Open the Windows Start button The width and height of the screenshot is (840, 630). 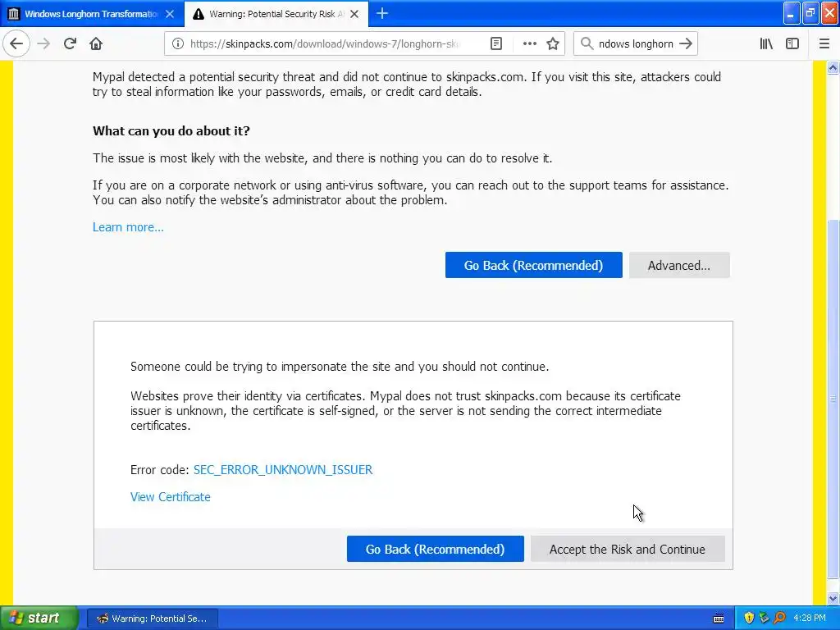(39, 619)
